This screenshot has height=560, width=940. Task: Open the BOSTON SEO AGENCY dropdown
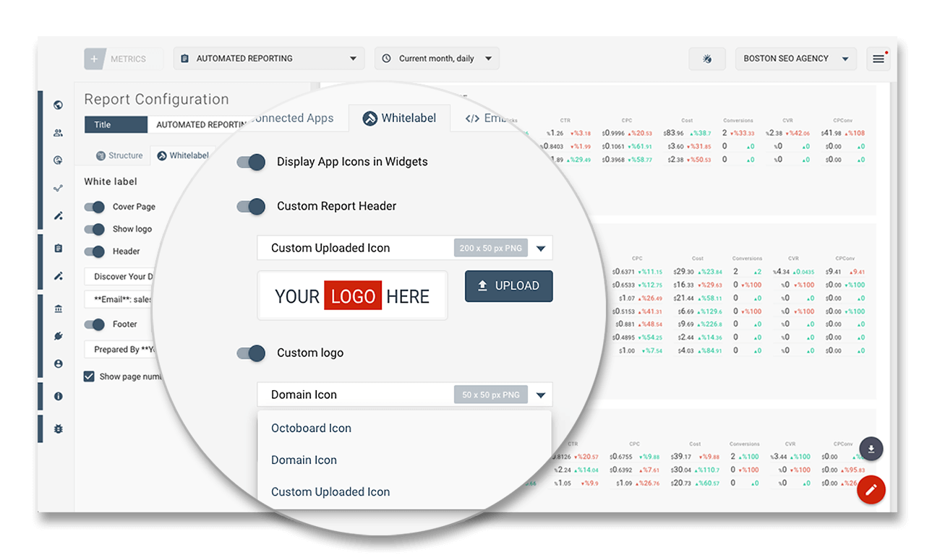tap(795, 59)
